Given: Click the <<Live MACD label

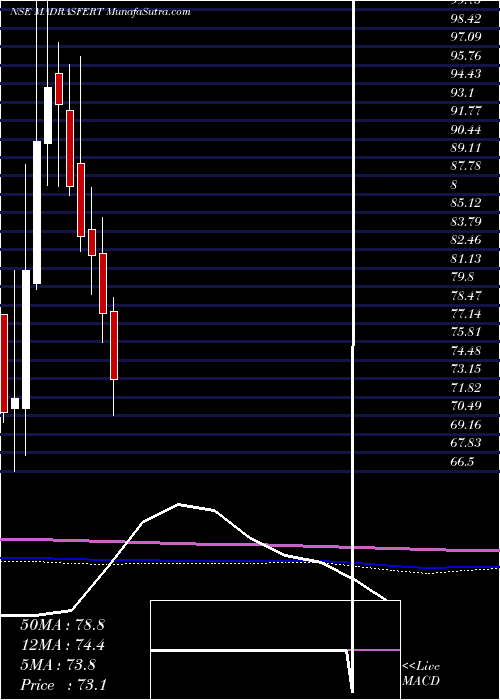Looking at the screenshot, I should tap(421, 674).
